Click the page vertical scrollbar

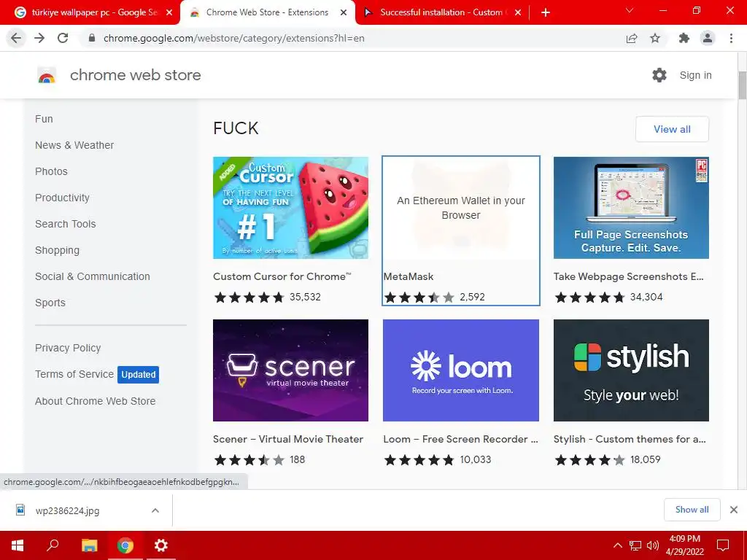(x=742, y=86)
